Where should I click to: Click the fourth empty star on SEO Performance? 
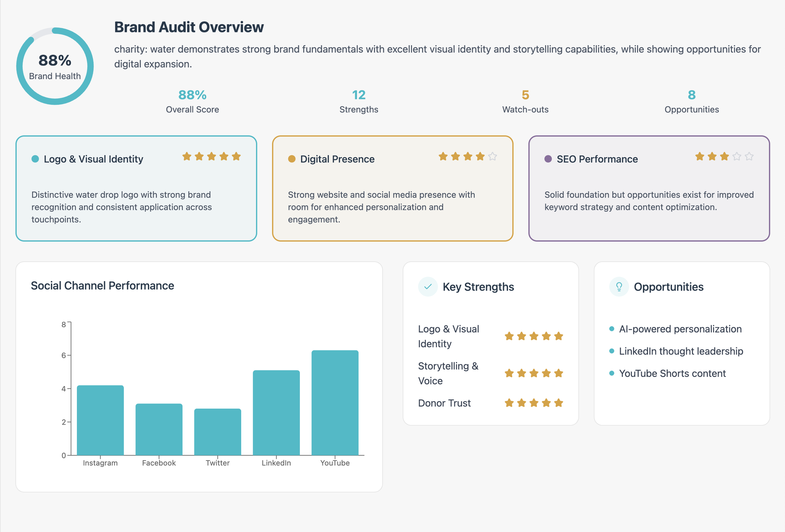737,156
